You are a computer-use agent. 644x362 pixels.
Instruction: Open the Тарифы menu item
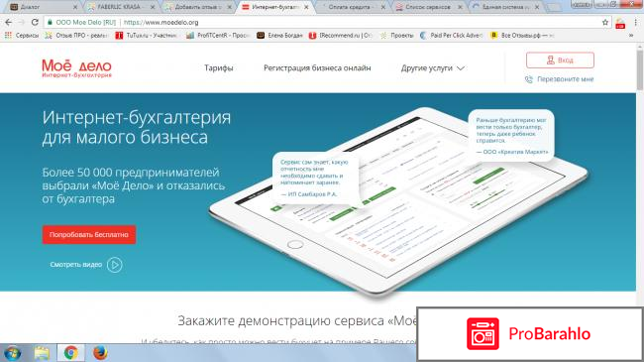(219, 67)
